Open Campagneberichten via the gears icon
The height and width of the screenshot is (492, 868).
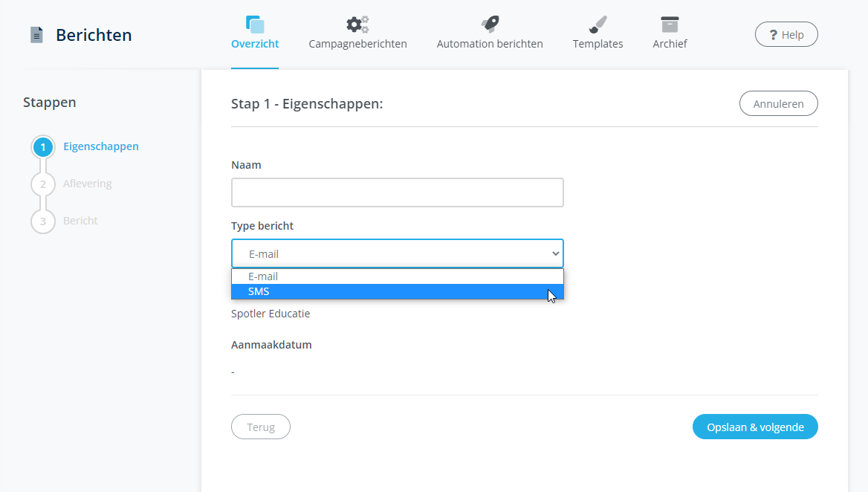(357, 23)
